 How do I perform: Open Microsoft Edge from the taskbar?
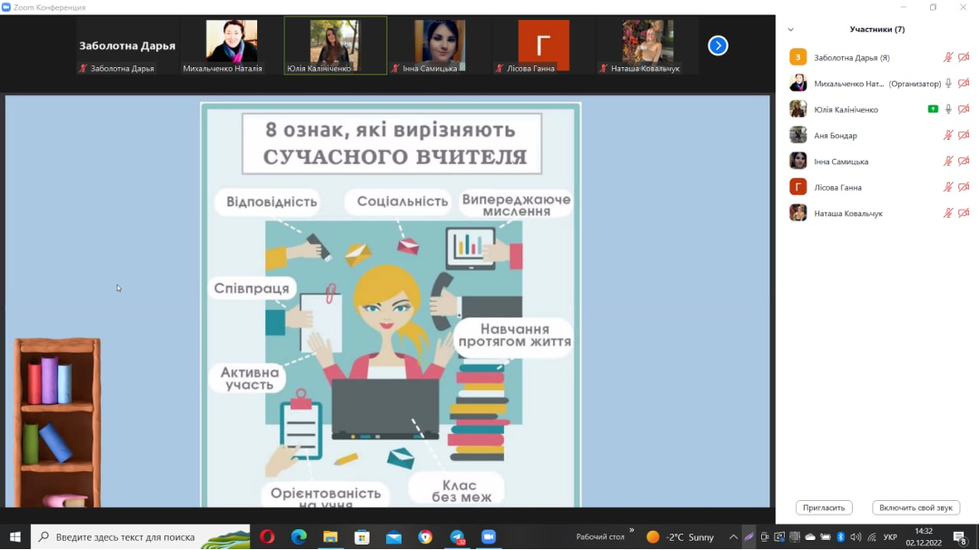click(299, 537)
